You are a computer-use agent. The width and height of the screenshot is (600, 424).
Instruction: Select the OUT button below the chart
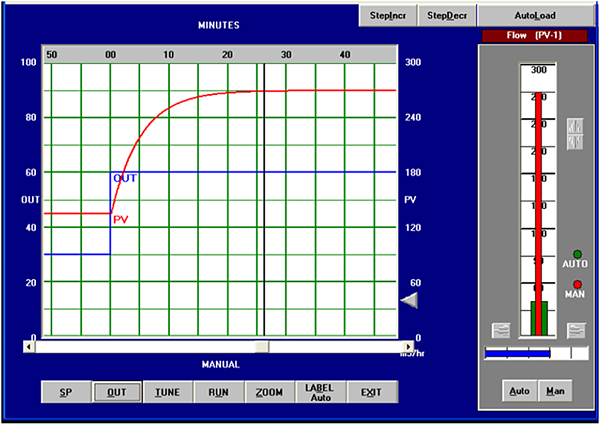coord(117,392)
